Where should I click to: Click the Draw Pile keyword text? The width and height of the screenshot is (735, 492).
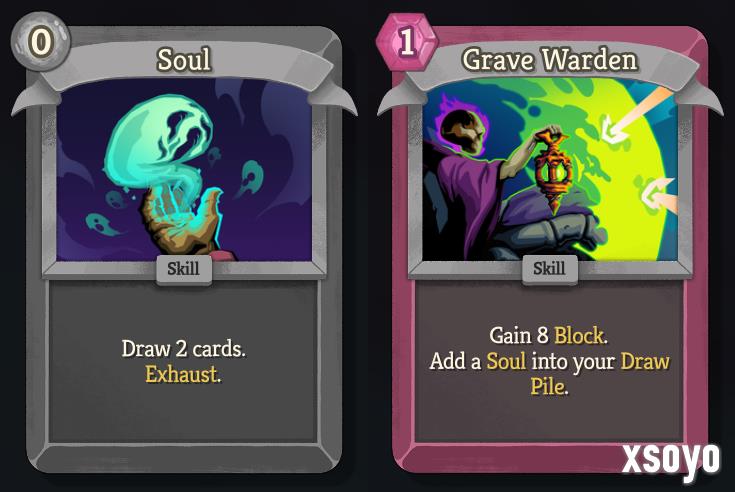(599, 374)
